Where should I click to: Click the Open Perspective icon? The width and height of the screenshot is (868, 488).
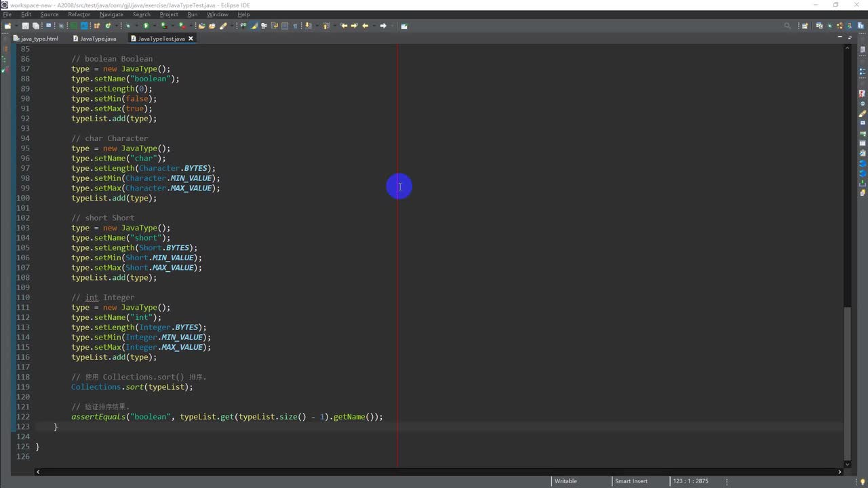805,26
